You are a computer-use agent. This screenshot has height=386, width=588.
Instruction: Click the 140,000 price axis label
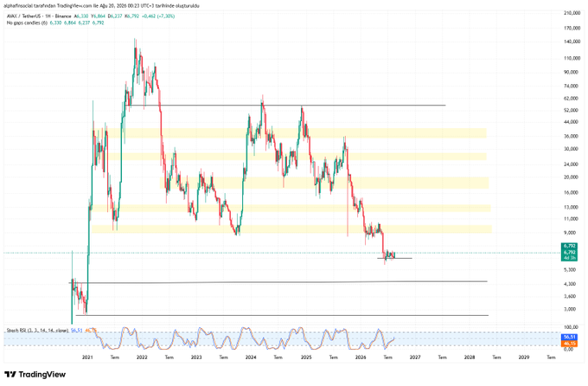point(572,42)
